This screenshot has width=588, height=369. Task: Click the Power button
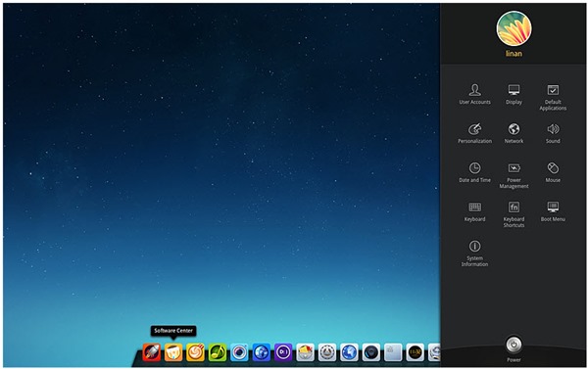pos(514,346)
